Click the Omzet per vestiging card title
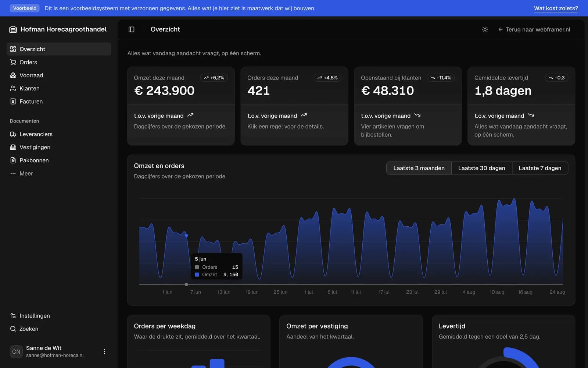Viewport: 588px width, 368px height. click(x=317, y=326)
